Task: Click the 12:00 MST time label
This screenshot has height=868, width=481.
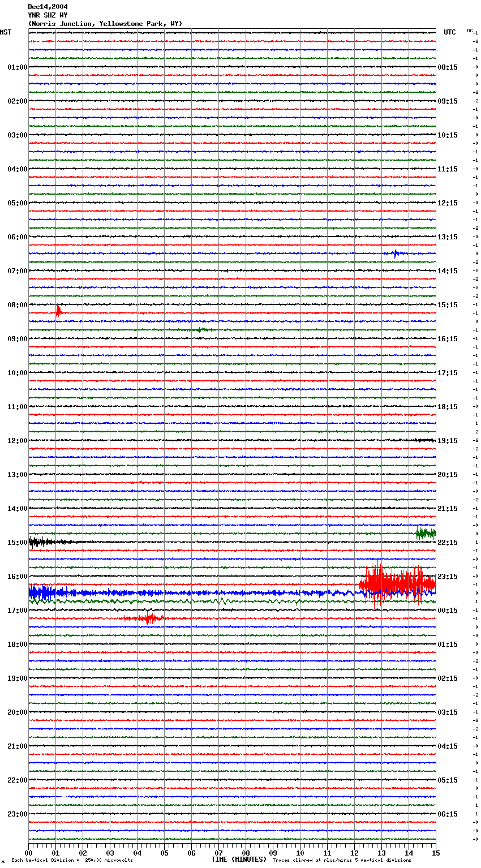Action: (18, 441)
